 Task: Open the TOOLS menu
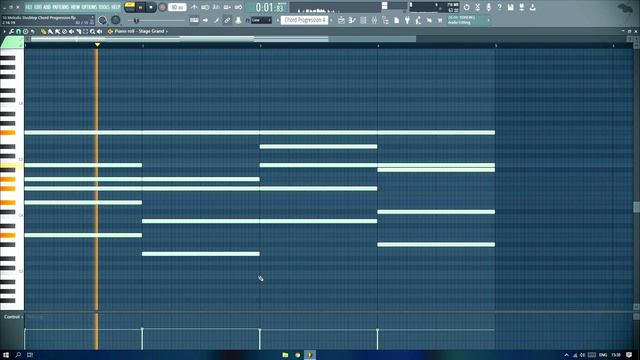[x=104, y=7]
